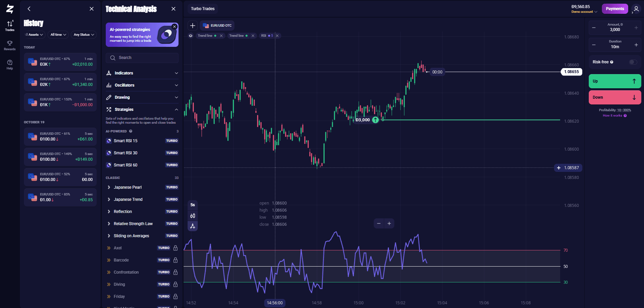The width and height of the screenshot is (644, 308).
Task: Expand the Indicators section
Action: pyautogui.click(x=142, y=73)
